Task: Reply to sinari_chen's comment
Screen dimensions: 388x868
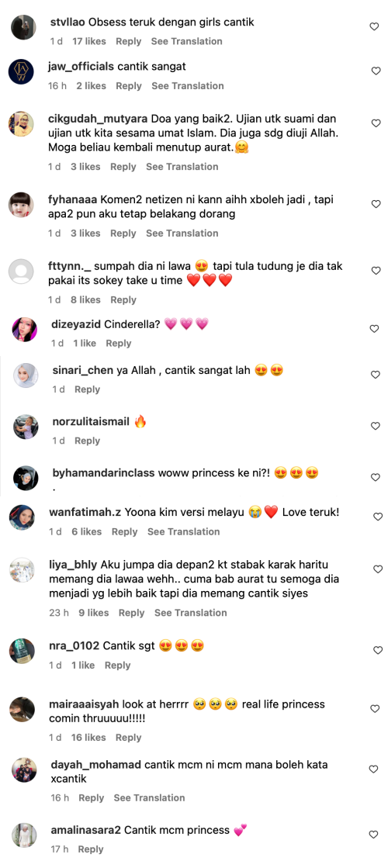Action: [87, 389]
